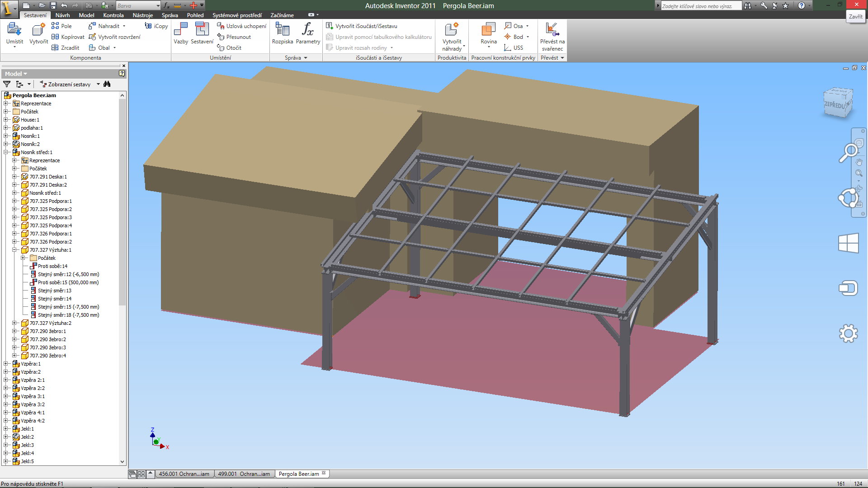Click the Save icon in quick access toolbar

click(53, 5)
